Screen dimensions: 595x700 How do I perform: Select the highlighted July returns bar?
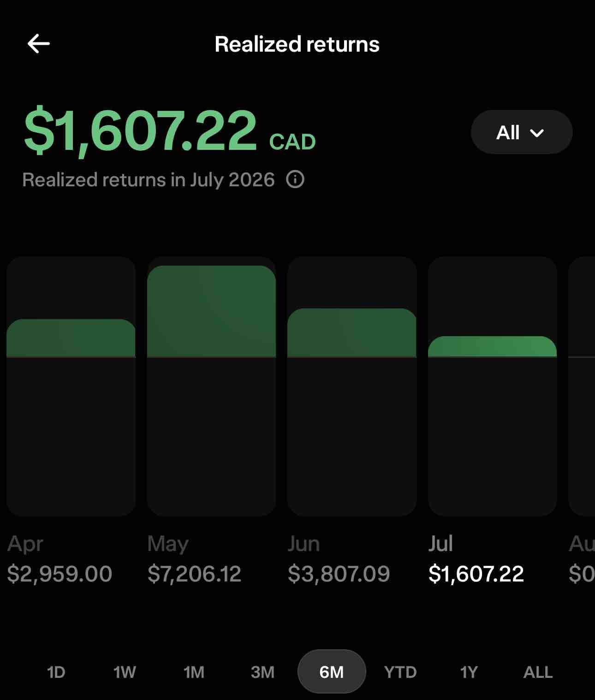(x=492, y=386)
